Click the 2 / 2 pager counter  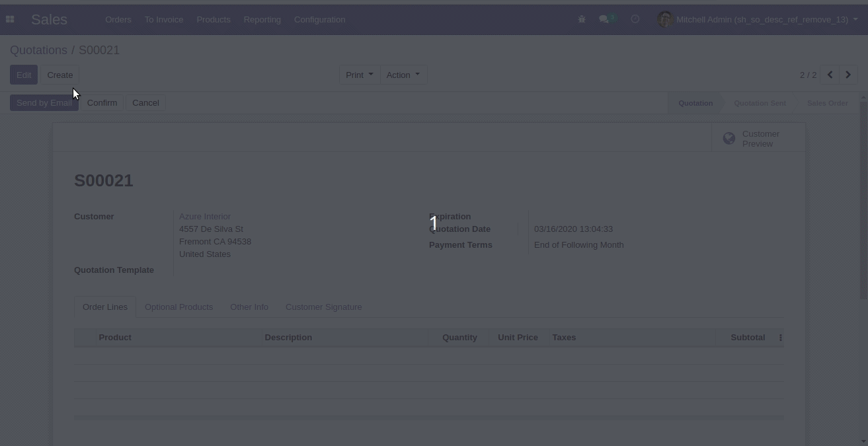(808, 75)
